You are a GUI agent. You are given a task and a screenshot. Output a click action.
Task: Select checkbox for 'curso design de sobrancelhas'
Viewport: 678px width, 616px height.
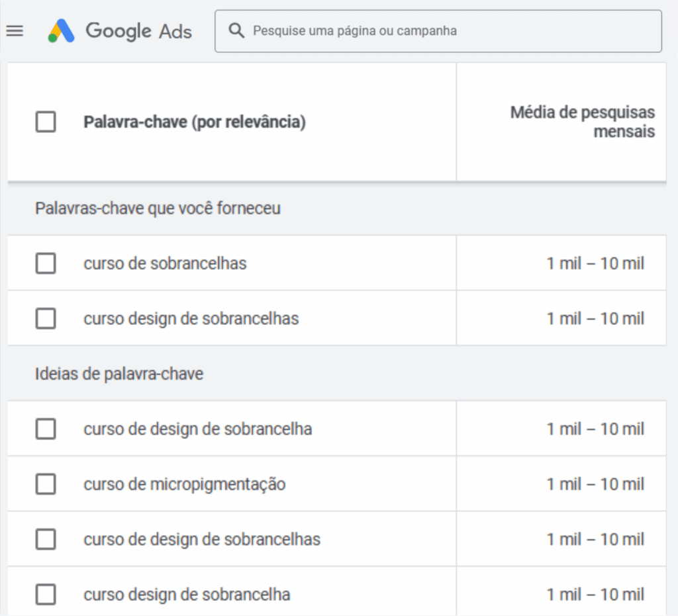coord(46,319)
